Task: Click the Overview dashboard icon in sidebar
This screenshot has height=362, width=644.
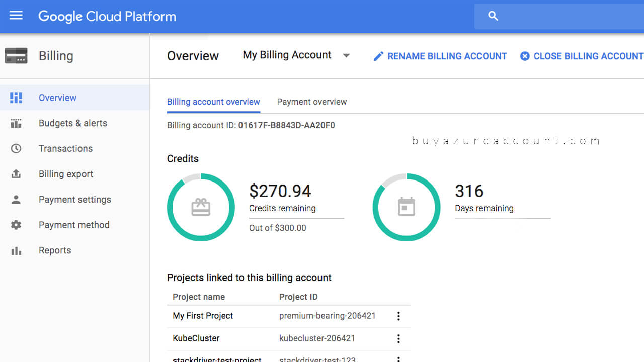Action: 16,98
